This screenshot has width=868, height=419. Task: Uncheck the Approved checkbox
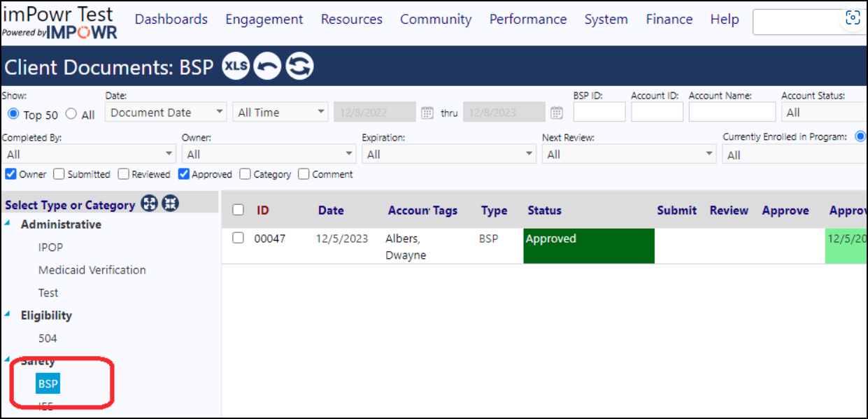pyautogui.click(x=183, y=173)
